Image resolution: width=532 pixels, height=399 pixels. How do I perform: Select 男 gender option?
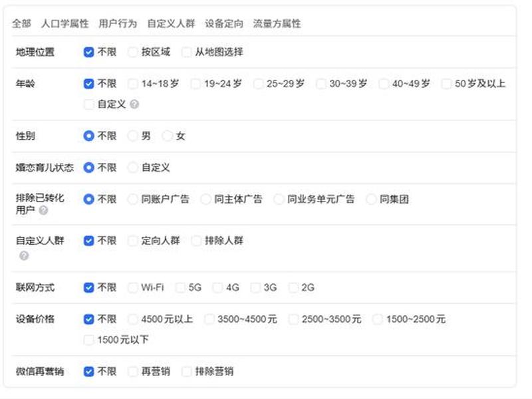132,136
